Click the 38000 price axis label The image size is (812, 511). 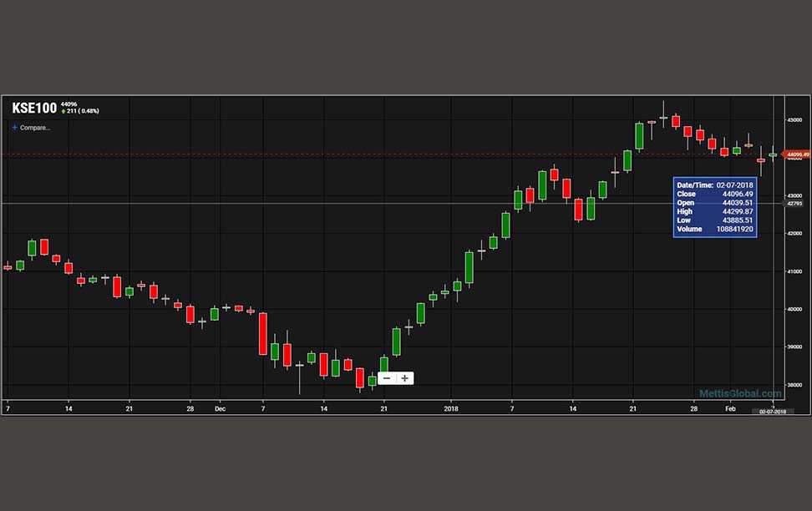[794, 385]
